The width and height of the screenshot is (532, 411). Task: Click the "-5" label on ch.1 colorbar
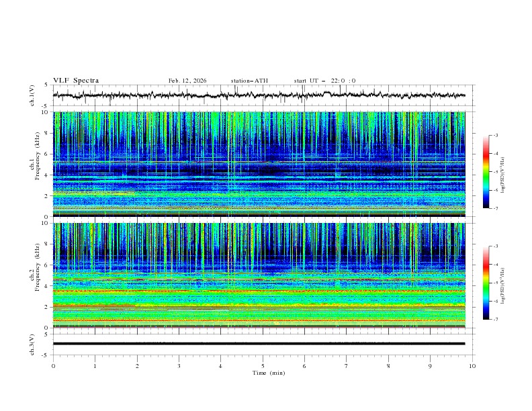(x=496, y=172)
